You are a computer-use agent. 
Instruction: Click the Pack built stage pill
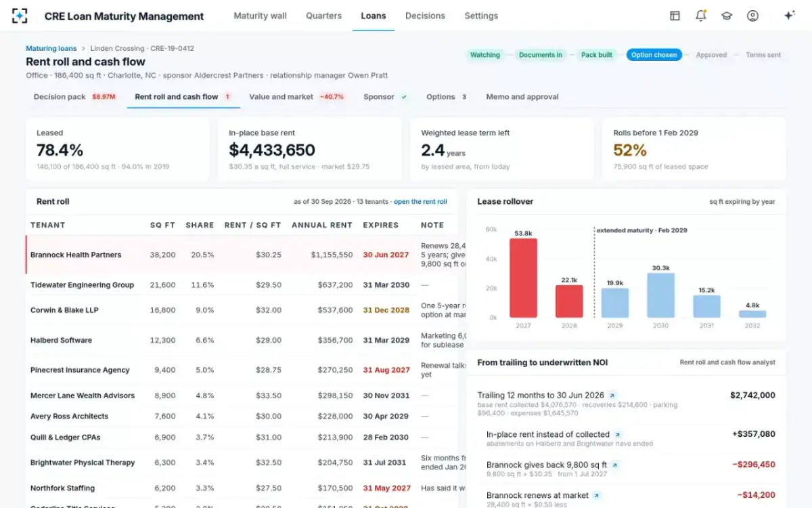pyautogui.click(x=597, y=55)
